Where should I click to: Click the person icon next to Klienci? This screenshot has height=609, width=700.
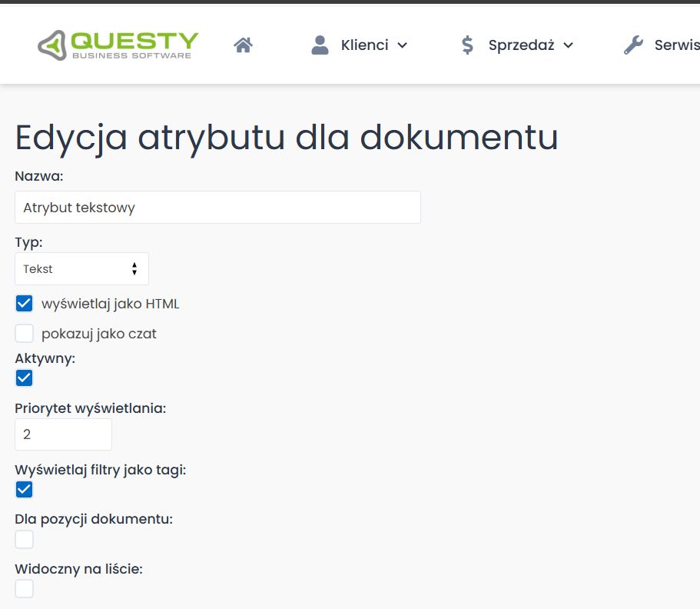pos(319,44)
